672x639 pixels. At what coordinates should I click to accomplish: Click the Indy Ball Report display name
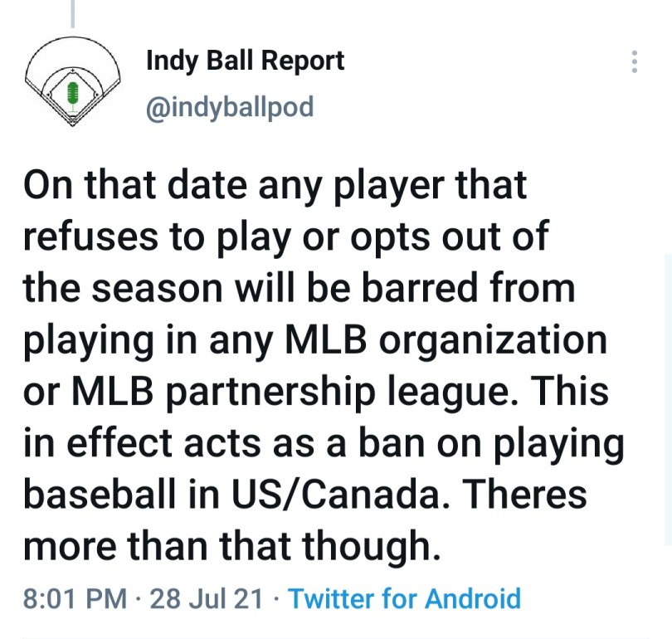click(245, 61)
